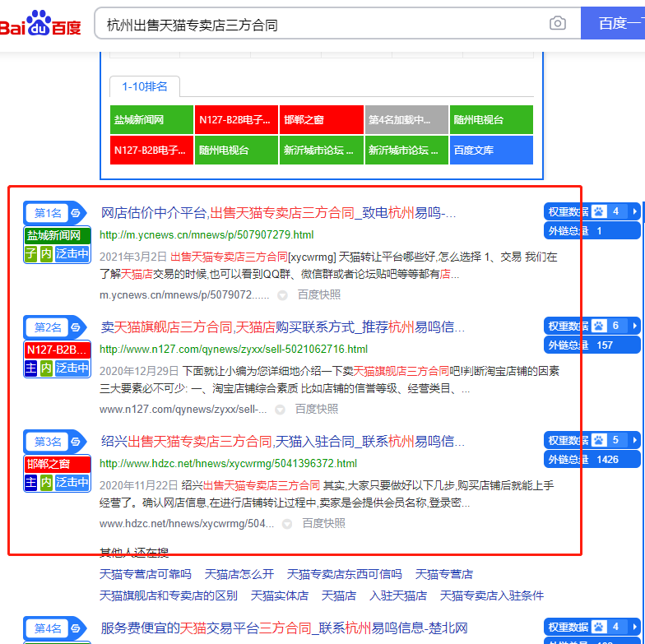This screenshot has height=644, width=645.
Task: Click the 第2名 rank badge
Action: tap(48, 327)
